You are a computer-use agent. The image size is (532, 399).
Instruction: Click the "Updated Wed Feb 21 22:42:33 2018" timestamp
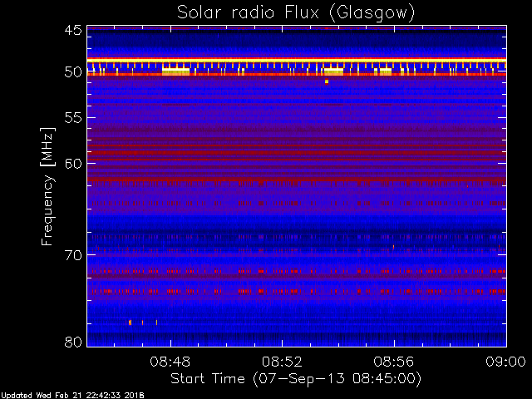[x=72, y=396]
